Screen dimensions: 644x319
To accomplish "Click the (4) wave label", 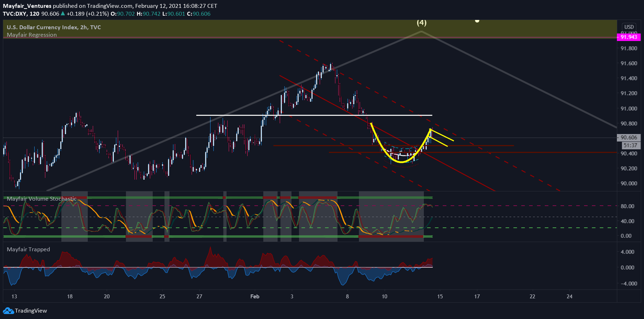I will pyautogui.click(x=422, y=23).
